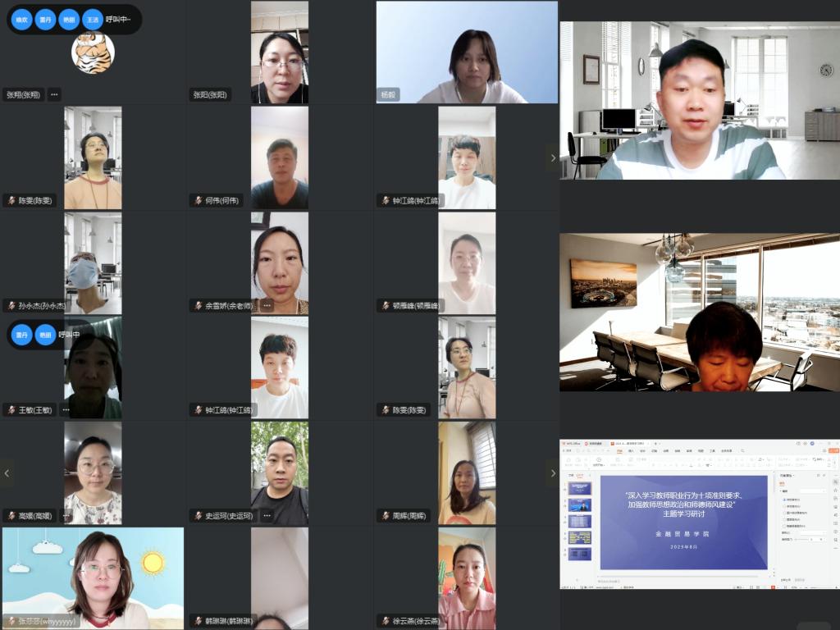This screenshot has width=840, height=630.
Task: Click the three-dot icon beside 史运珂
Action: (266, 516)
